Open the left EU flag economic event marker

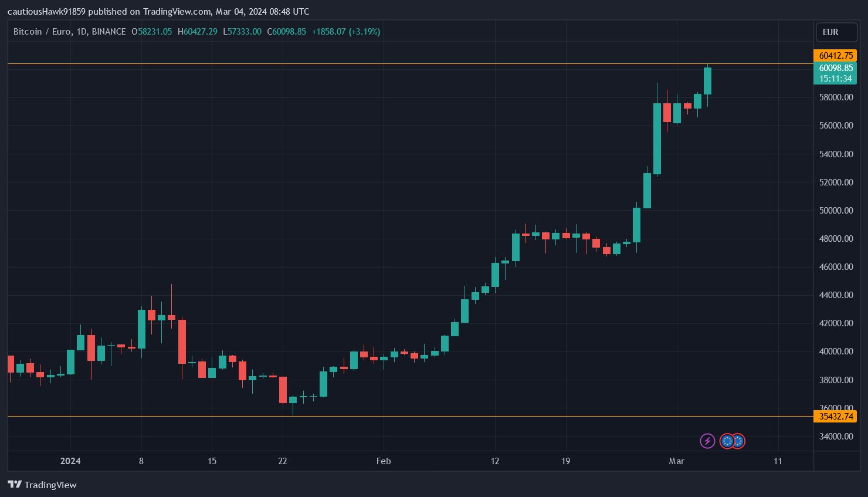pyautogui.click(x=728, y=441)
